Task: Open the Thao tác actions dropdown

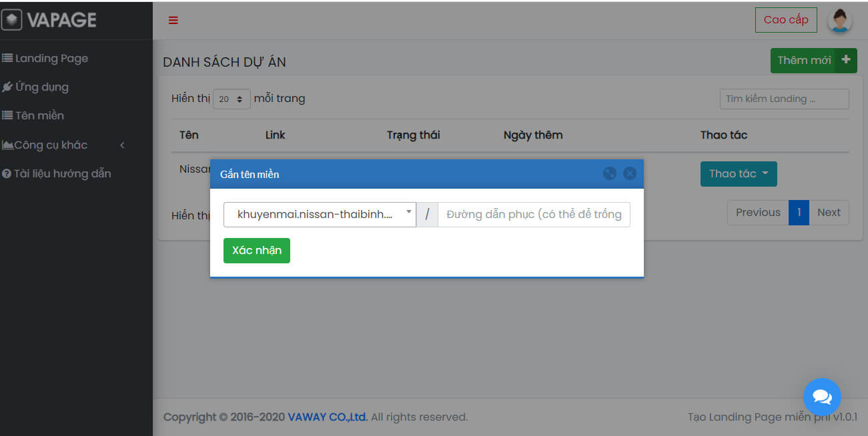Action: click(738, 174)
